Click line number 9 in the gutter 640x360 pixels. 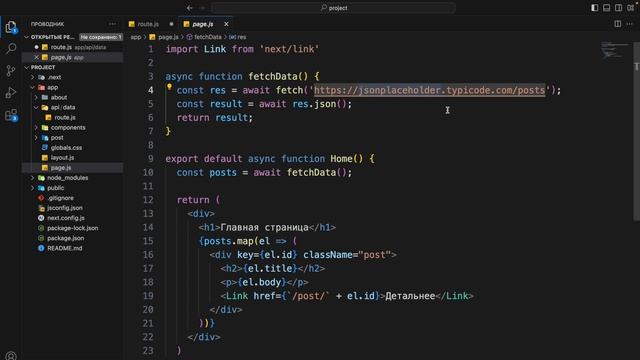pyautogui.click(x=151, y=159)
